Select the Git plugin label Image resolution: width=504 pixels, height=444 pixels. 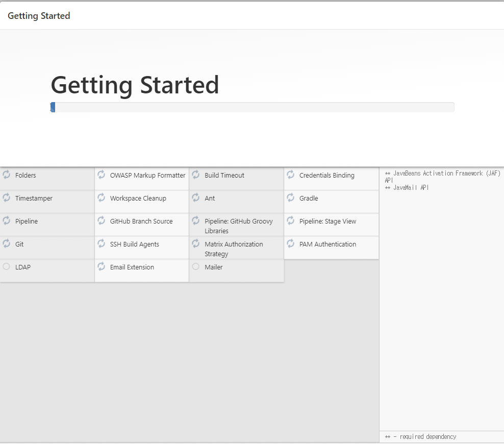(19, 244)
